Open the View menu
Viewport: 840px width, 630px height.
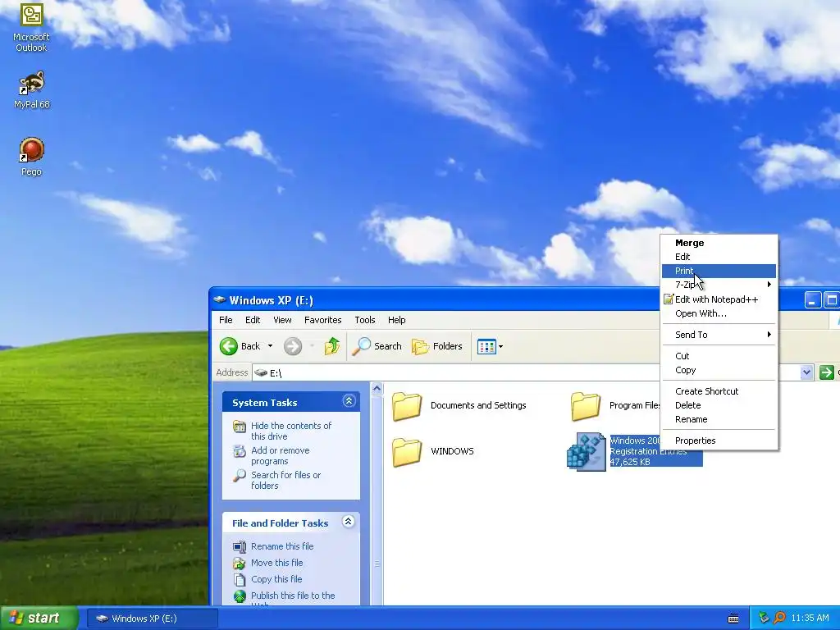coord(282,320)
